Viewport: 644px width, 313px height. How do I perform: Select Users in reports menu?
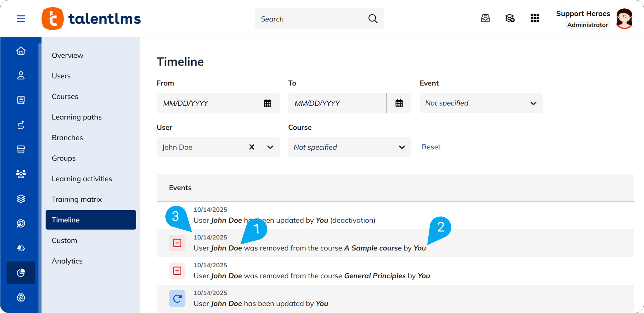click(61, 76)
